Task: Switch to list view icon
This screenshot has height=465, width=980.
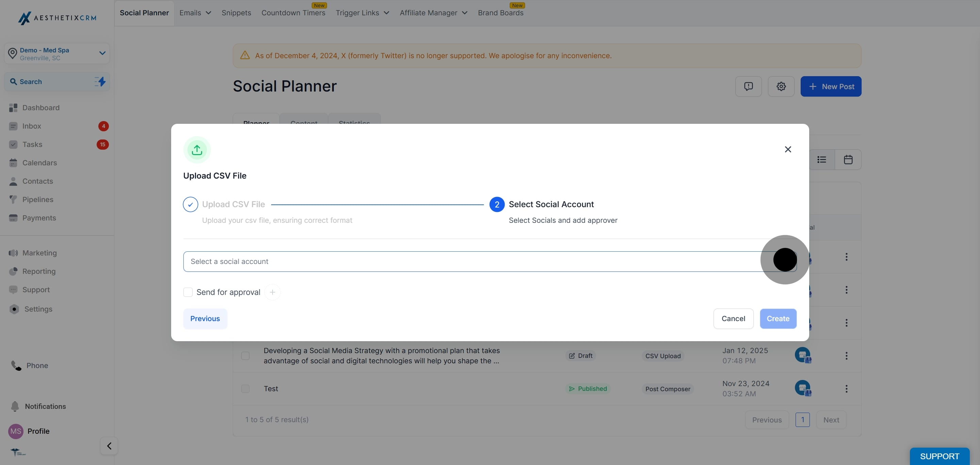Action: [822, 160]
